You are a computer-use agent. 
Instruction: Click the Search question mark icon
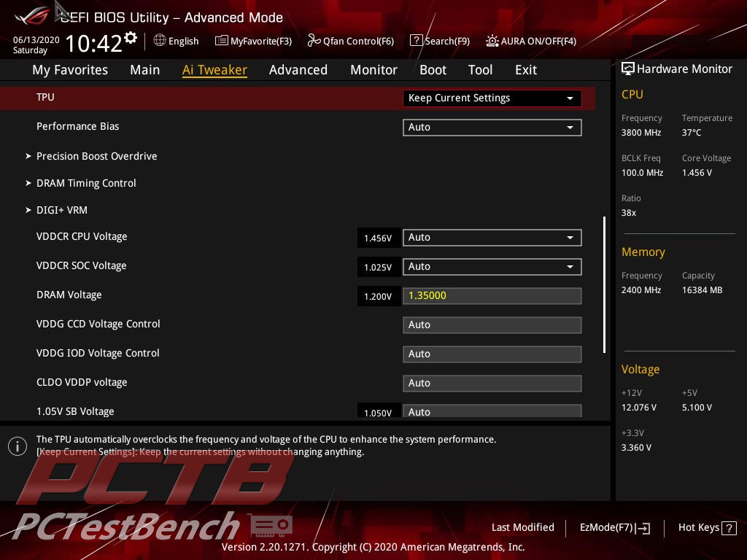(416, 41)
